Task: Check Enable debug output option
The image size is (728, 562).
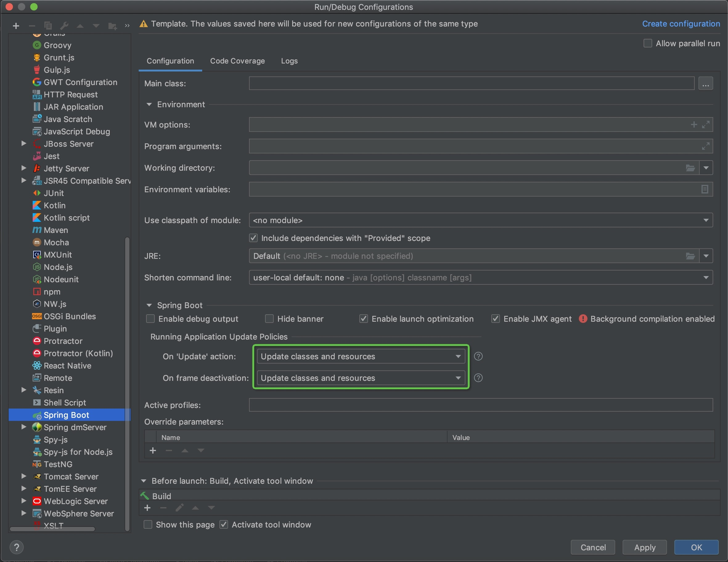Action: pyautogui.click(x=150, y=319)
